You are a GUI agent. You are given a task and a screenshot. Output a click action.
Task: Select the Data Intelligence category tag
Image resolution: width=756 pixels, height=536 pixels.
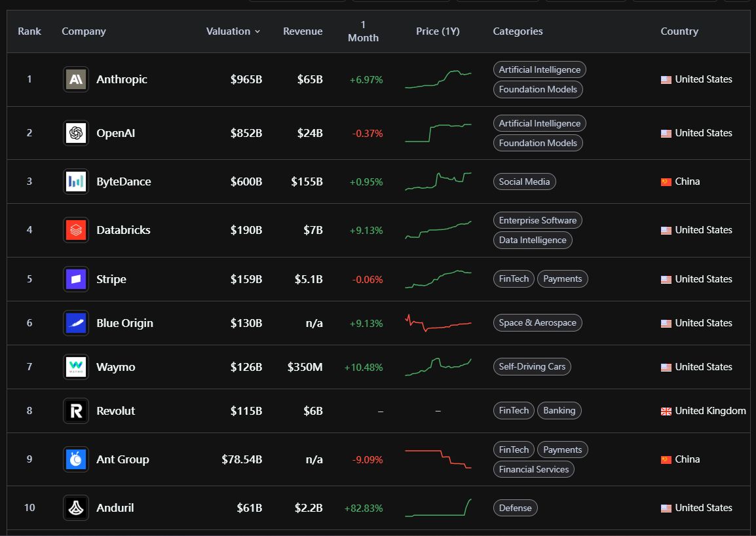point(533,240)
